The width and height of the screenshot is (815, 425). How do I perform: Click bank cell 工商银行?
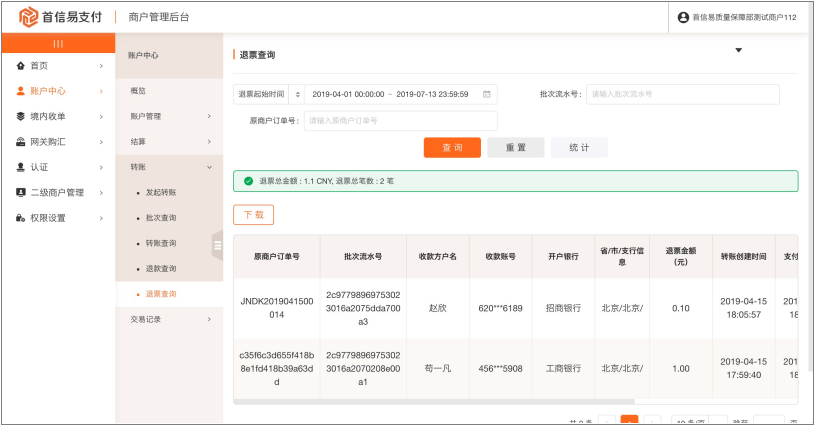(563, 368)
